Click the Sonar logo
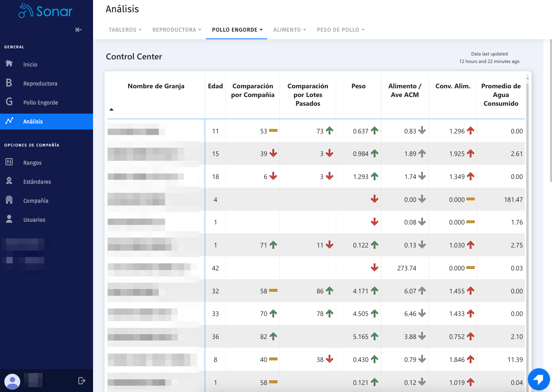Image resolution: width=552 pixels, height=392 pixels. click(46, 11)
